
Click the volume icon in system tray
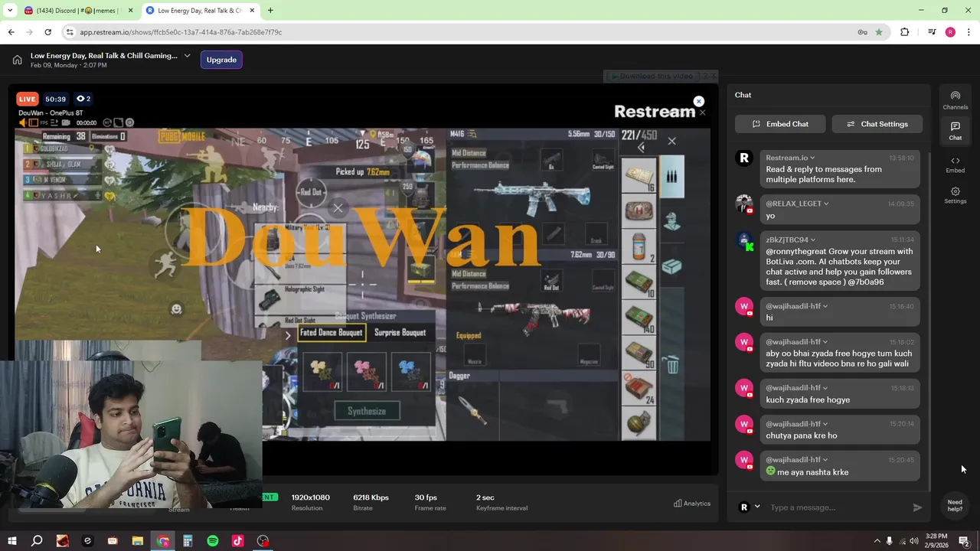coord(915,541)
